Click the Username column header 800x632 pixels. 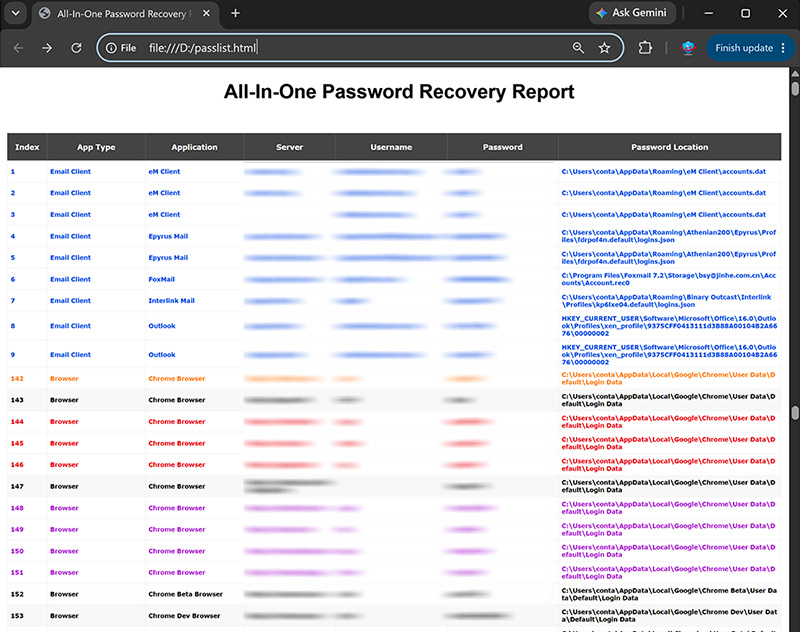pos(391,147)
